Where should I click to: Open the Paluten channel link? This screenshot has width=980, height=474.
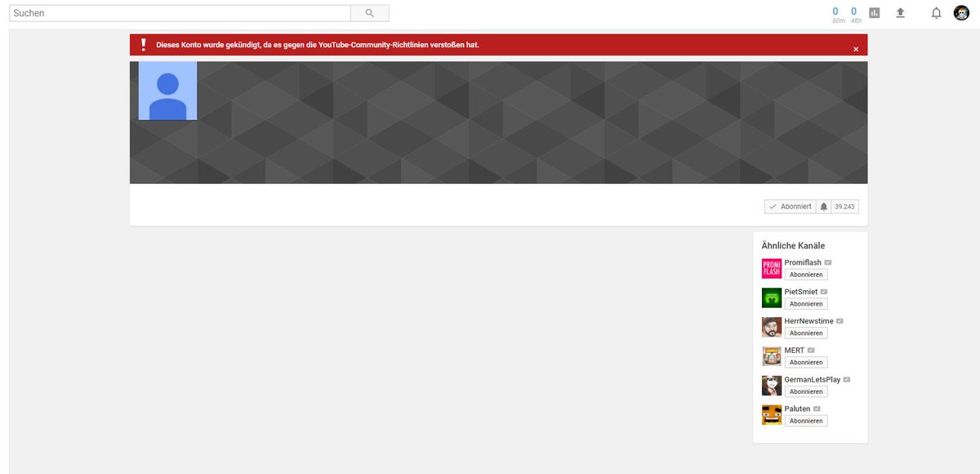click(x=797, y=409)
